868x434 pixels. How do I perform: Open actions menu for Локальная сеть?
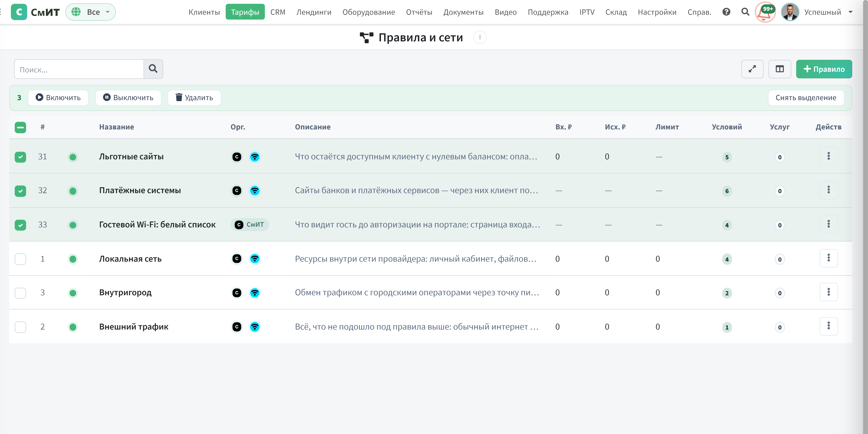tap(829, 258)
